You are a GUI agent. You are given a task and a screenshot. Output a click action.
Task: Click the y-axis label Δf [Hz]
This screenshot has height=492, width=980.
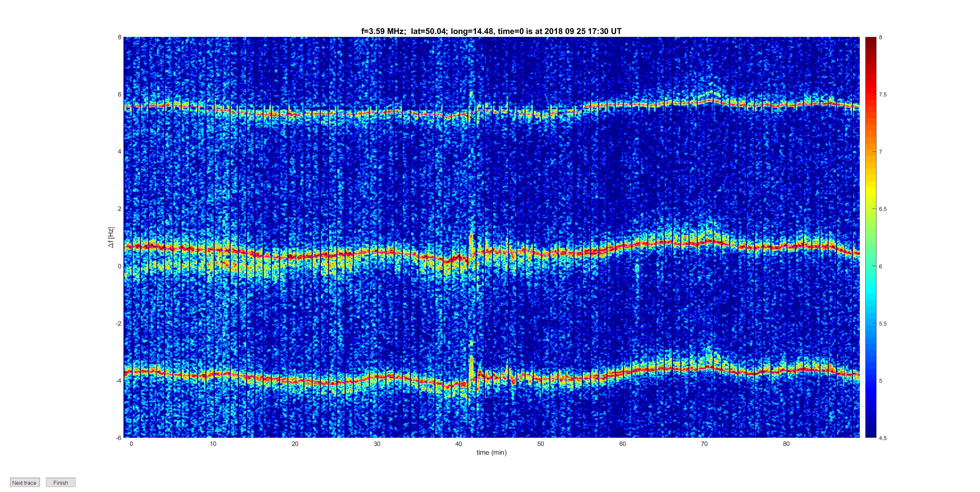[x=111, y=238]
